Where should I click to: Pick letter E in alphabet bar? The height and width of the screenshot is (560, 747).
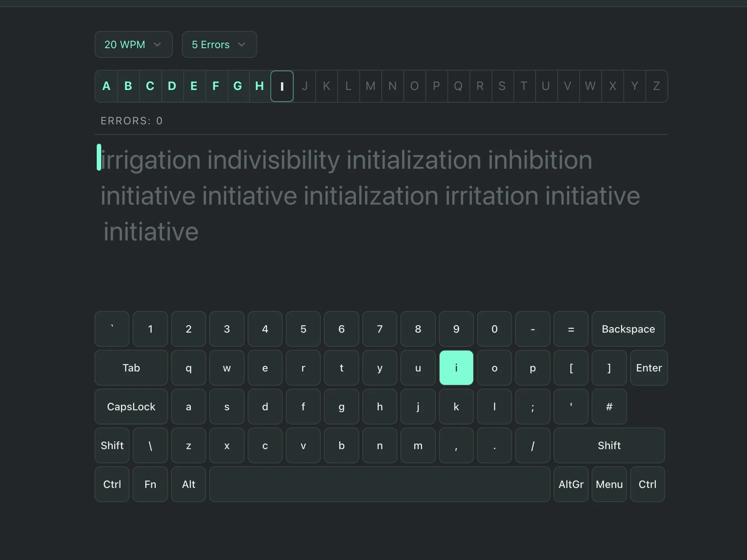pos(194,86)
